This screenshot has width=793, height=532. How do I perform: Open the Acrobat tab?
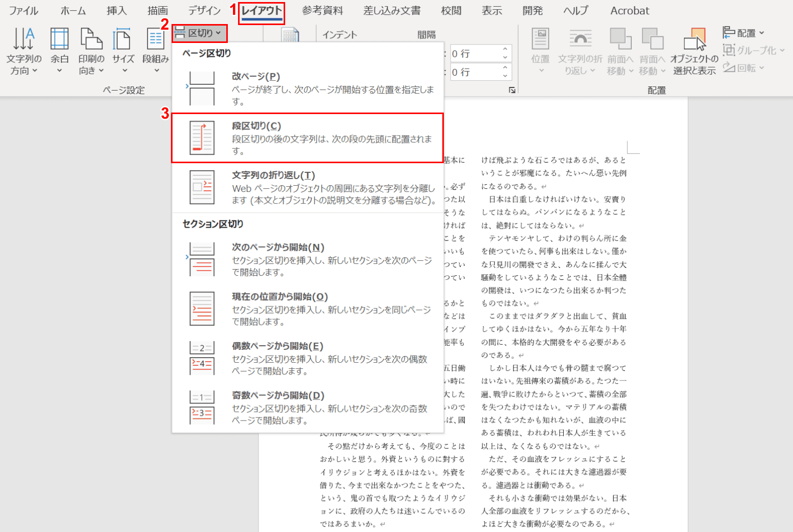click(630, 11)
